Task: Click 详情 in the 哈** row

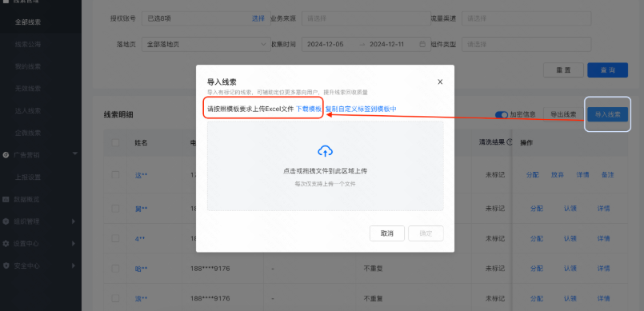Action: (x=603, y=269)
